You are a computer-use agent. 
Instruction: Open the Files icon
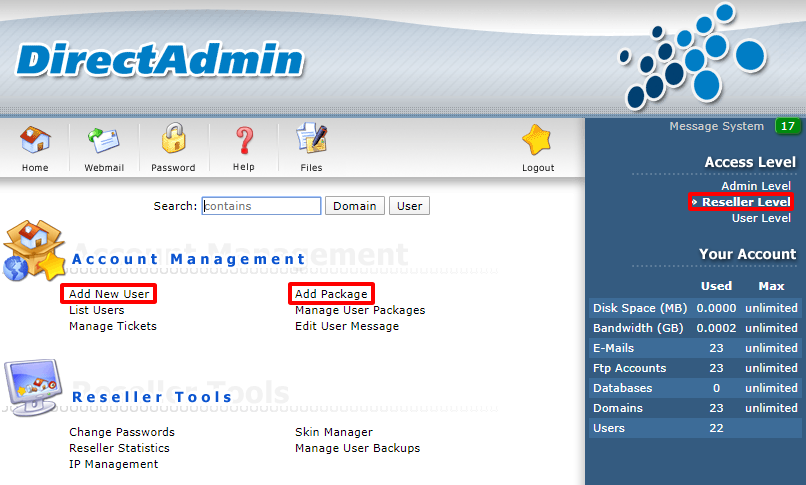coord(312,138)
